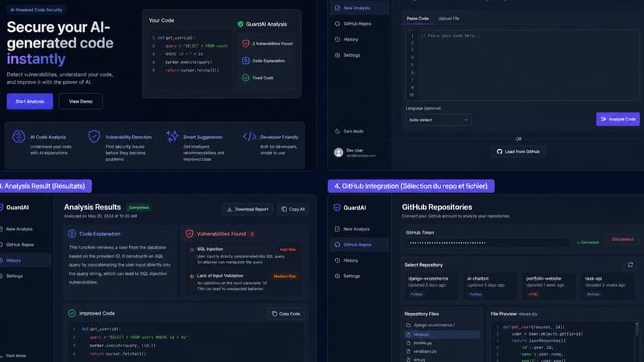Click the GuardAI shield logo in GitHub Repositories sidebar
The image size is (644, 362).
(337, 207)
